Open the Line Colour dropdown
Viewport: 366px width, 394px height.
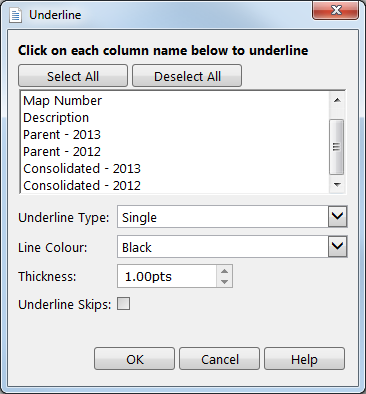click(337, 247)
